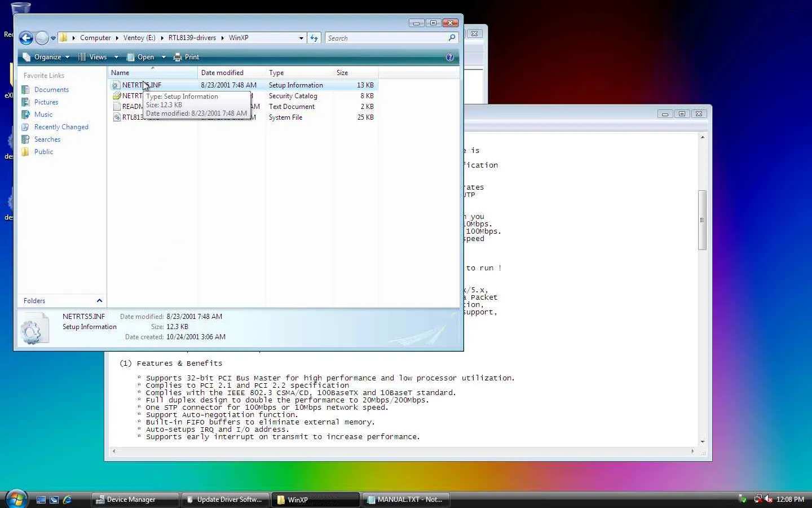Click the Notepad scroll down arrow
Viewport: 812px width, 508px height.
tap(702, 441)
